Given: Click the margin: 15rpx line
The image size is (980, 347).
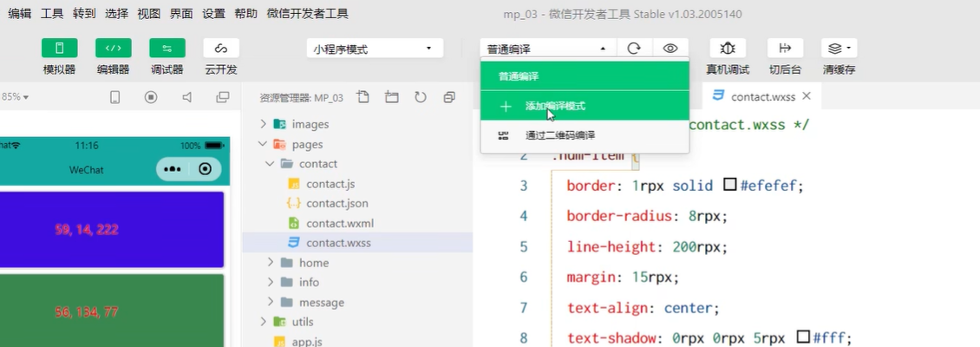Looking at the screenshot, I should pos(623,277).
